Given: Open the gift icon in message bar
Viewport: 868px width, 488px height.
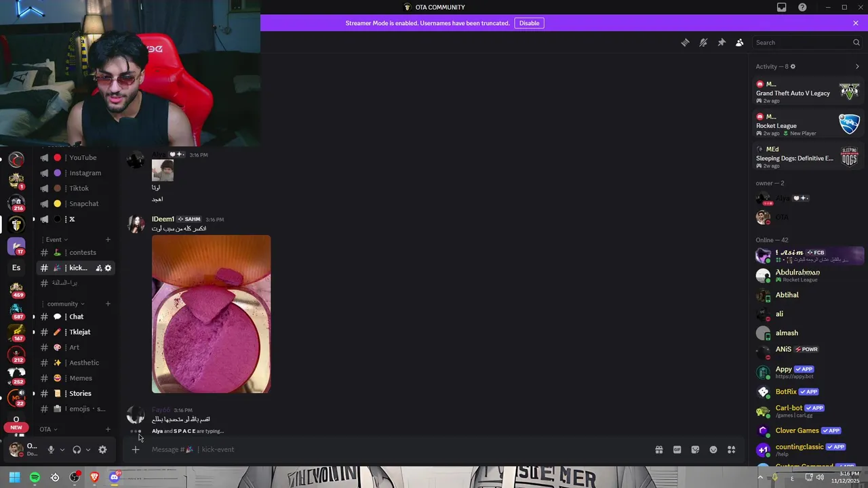Looking at the screenshot, I should tap(658, 449).
